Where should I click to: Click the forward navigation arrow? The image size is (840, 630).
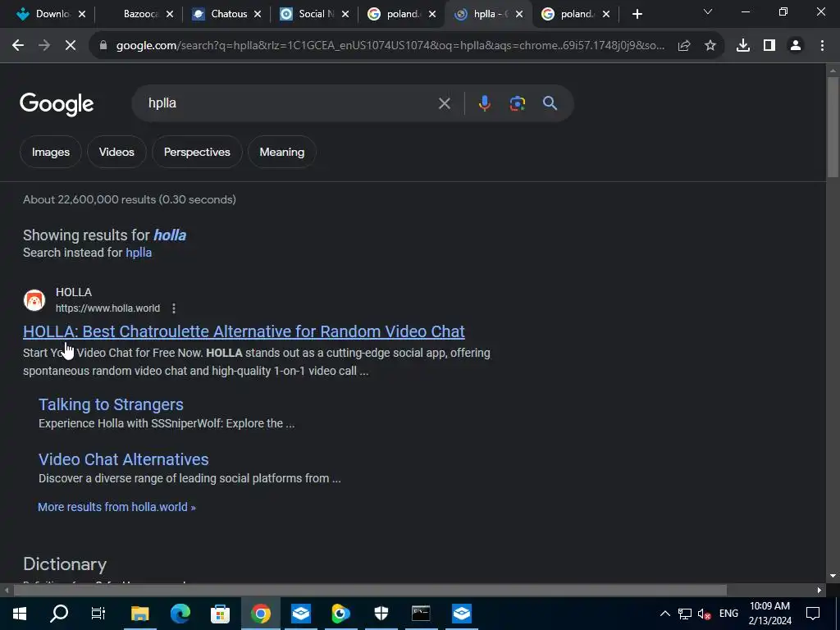pyautogui.click(x=44, y=46)
